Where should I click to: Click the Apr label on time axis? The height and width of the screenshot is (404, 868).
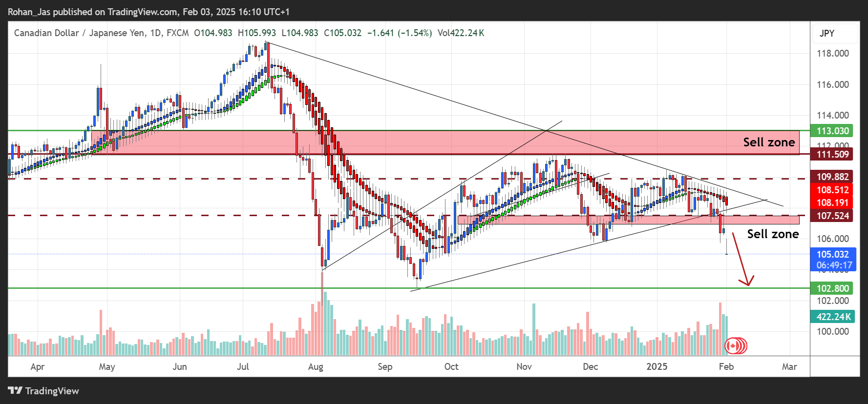(x=37, y=367)
